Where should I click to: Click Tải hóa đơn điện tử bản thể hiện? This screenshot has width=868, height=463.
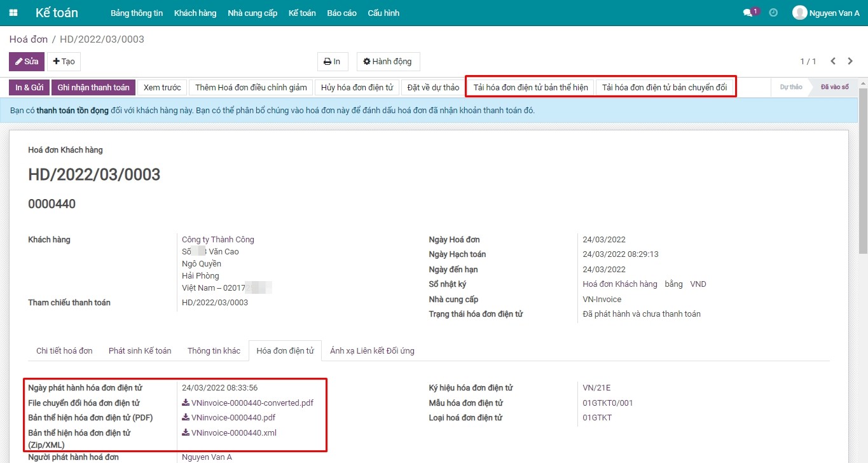pos(530,87)
